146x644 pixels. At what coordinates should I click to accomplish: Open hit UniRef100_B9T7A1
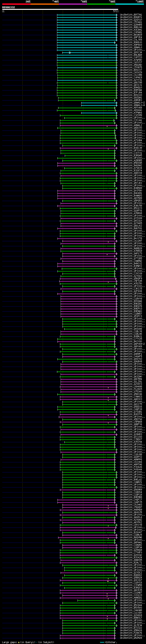click(x=131, y=15)
